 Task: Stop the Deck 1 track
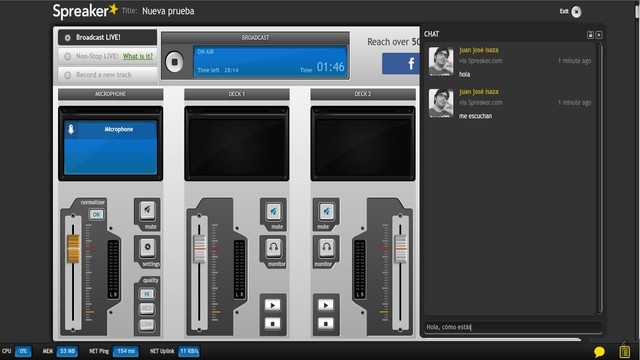click(273, 324)
